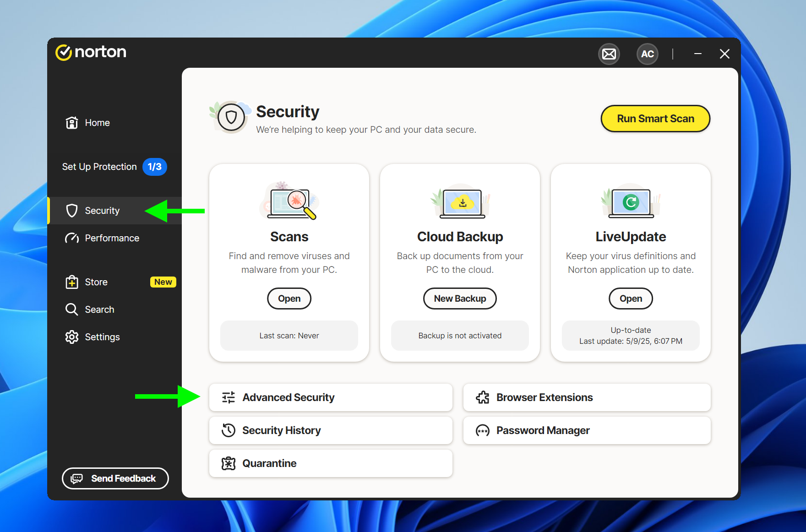Click the Scans laptop illustration
Screen dimensions: 806x532
[x=289, y=201]
